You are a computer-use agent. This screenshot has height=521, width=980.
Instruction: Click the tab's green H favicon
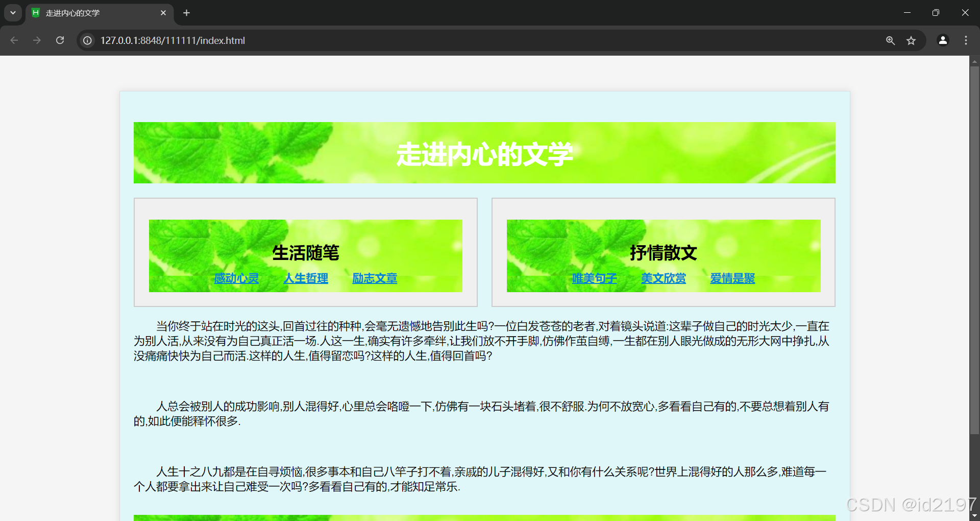[36, 13]
